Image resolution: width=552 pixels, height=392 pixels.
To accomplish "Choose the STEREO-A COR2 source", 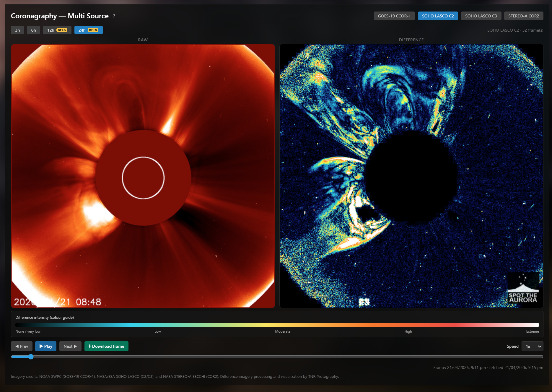I will pyautogui.click(x=524, y=16).
